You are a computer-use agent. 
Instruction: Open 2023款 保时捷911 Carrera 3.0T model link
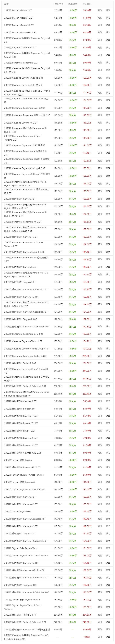pos(20,199)
